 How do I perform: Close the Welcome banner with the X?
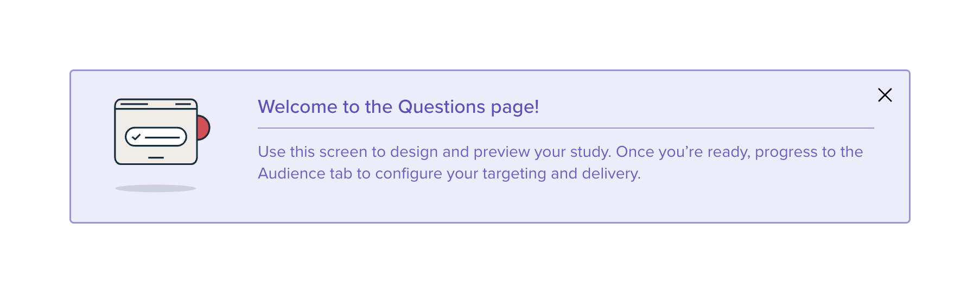click(x=884, y=95)
